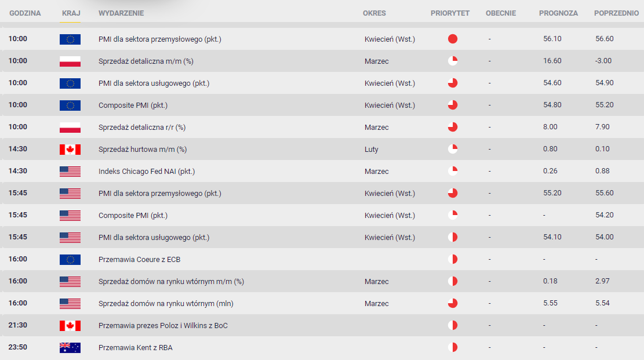The image size is (644, 360).
Task: Click the US flag beside Indeks Chicago Fed NAI
Action: 70,172
